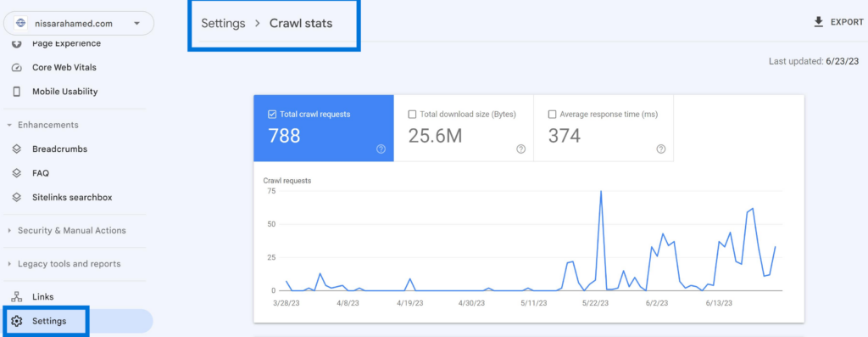
Task: Click the Crawl stats breadcrumb title
Action: [301, 23]
